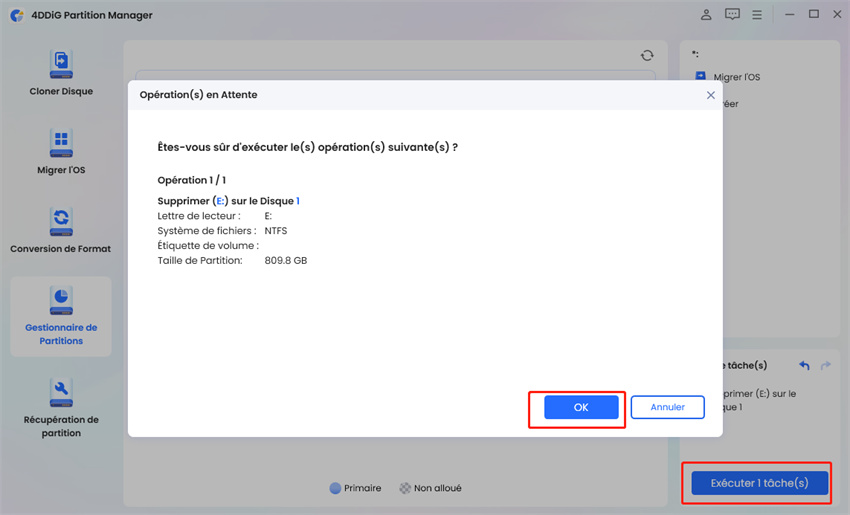The height and width of the screenshot is (515, 850).
Task: Click the Lettre de lecteur label
Action: tap(199, 216)
